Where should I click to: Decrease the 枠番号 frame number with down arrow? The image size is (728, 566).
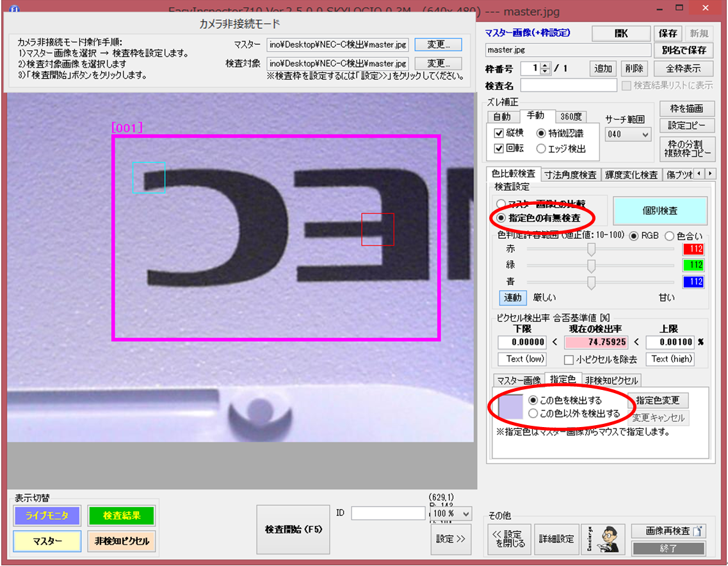pyautogui.click(x=546, y=72)
